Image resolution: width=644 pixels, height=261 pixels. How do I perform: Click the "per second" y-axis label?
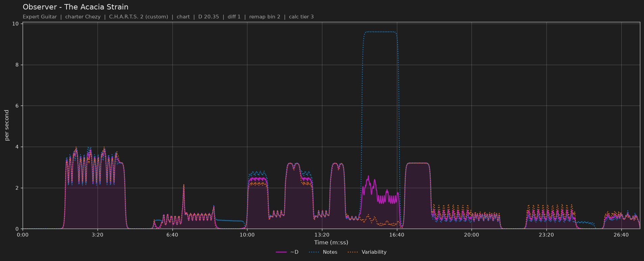pos(7,125)
